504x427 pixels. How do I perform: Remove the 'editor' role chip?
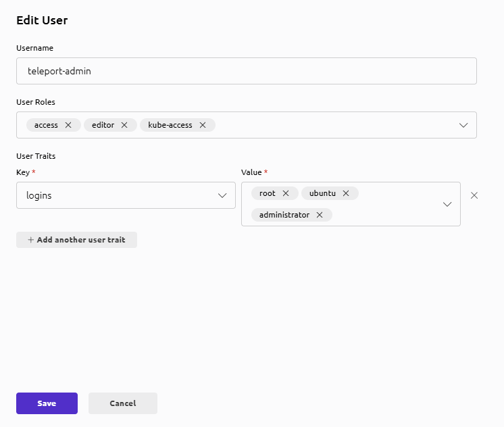pos(125,125)
